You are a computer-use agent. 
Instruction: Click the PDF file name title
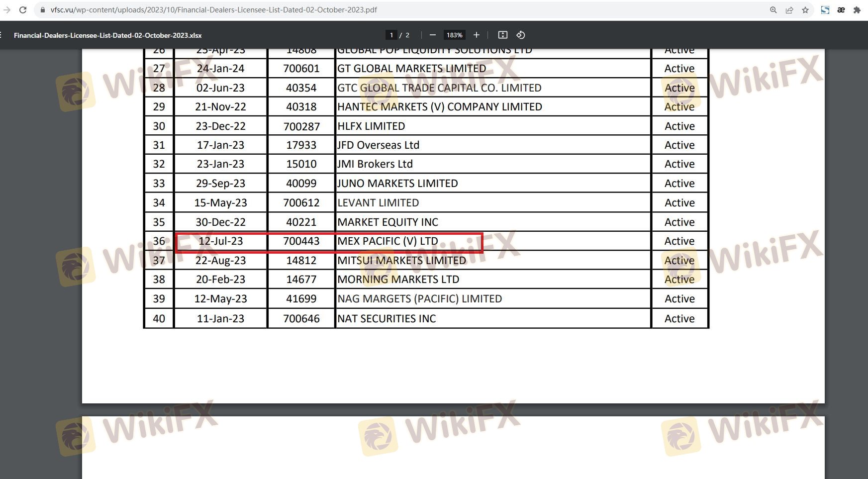107,35
